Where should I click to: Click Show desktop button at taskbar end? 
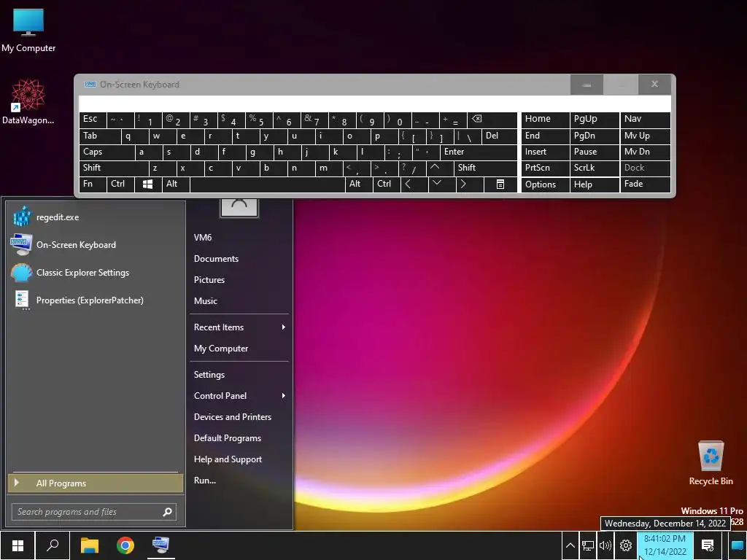737,545
